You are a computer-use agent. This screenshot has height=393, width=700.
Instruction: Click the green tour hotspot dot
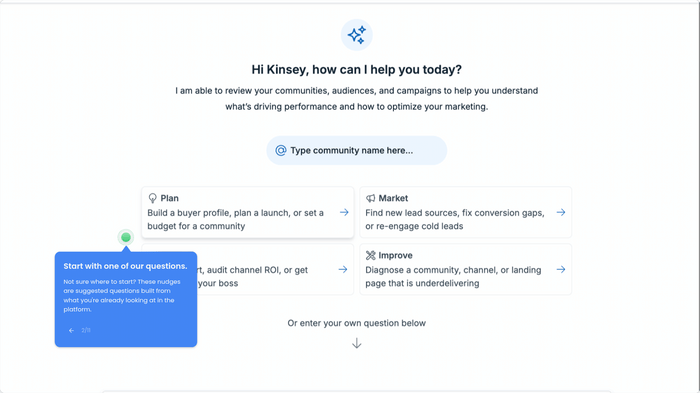click(x=126, y=237)
